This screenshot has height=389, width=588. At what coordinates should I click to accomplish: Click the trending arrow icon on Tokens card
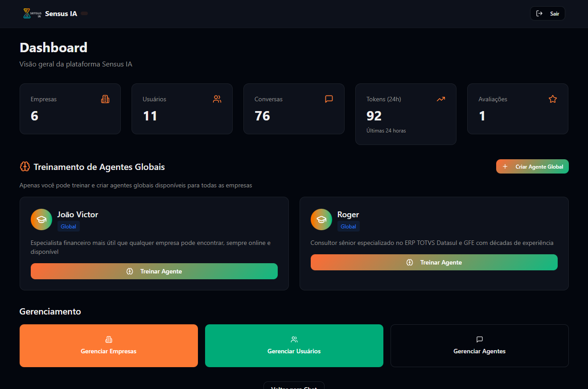[441, 99]
